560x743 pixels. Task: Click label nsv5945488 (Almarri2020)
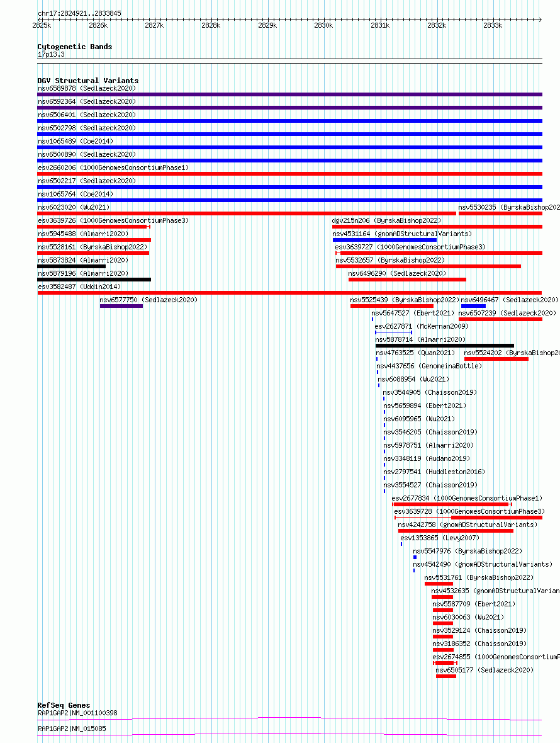tap(83, 235)
